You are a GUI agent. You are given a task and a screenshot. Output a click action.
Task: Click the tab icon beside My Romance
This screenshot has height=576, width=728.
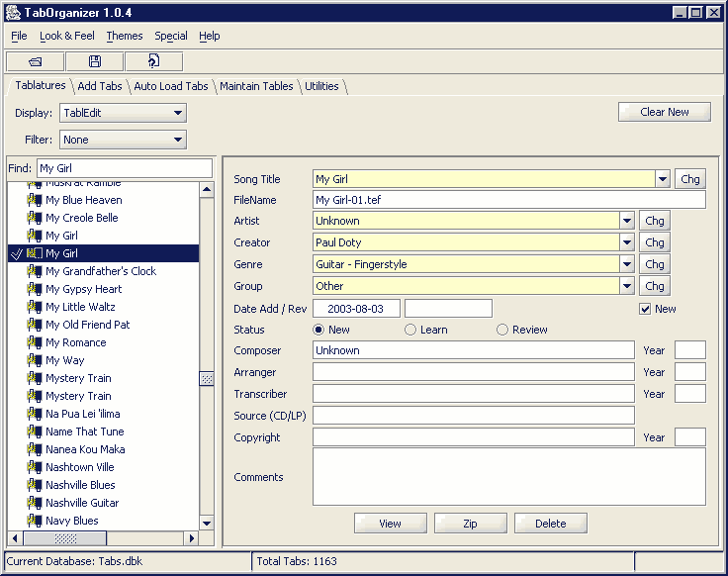tap(35, 342)
